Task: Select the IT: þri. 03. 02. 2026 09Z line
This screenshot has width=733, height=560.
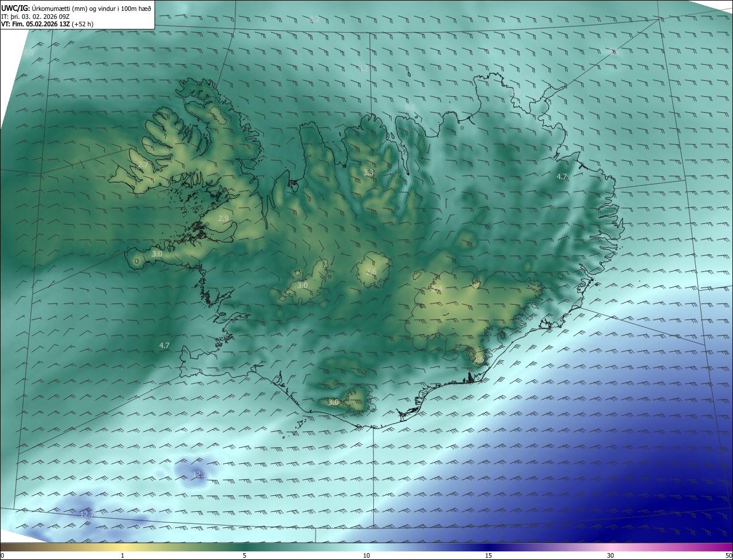Action: (x=36, y=16)
